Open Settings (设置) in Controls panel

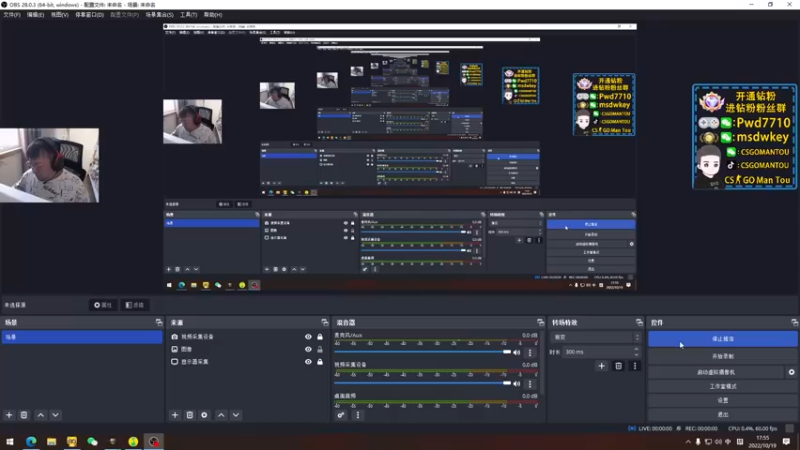722,401
